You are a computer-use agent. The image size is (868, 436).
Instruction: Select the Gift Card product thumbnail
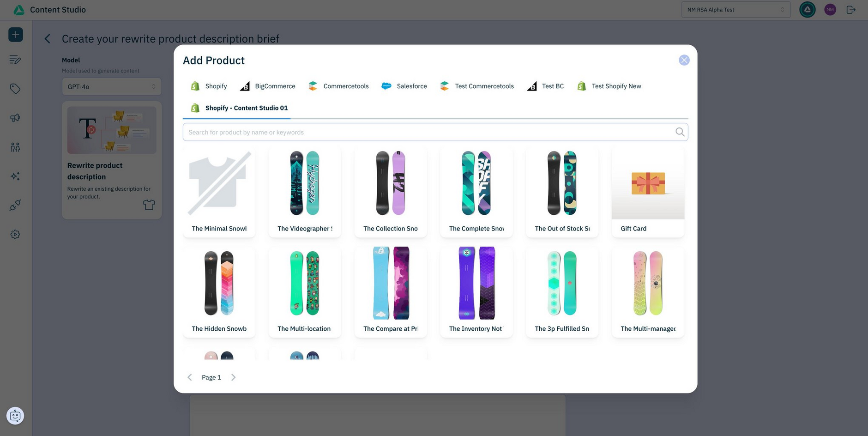pyautogui.click(x=648, y=183)
